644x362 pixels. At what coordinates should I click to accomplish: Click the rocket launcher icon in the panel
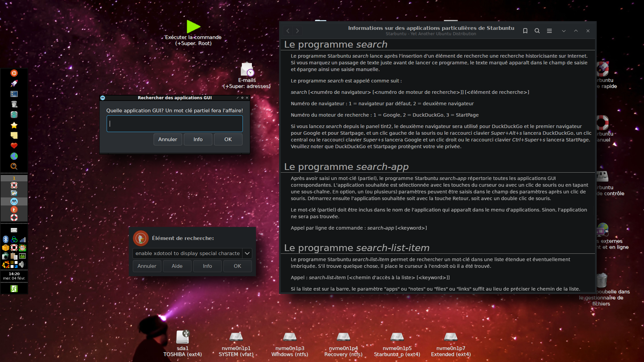click(x=14, y=83)
